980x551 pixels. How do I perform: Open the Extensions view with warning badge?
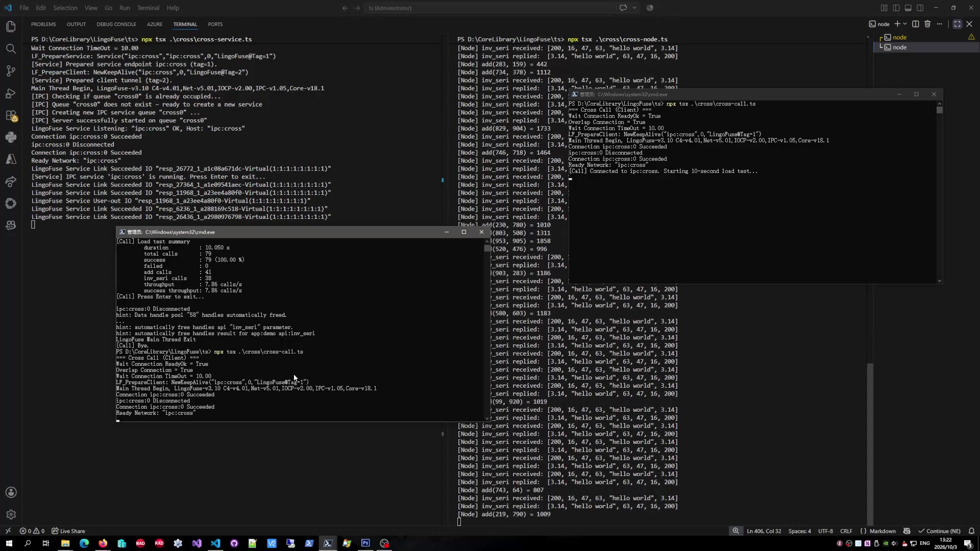[x=11, y=116]
